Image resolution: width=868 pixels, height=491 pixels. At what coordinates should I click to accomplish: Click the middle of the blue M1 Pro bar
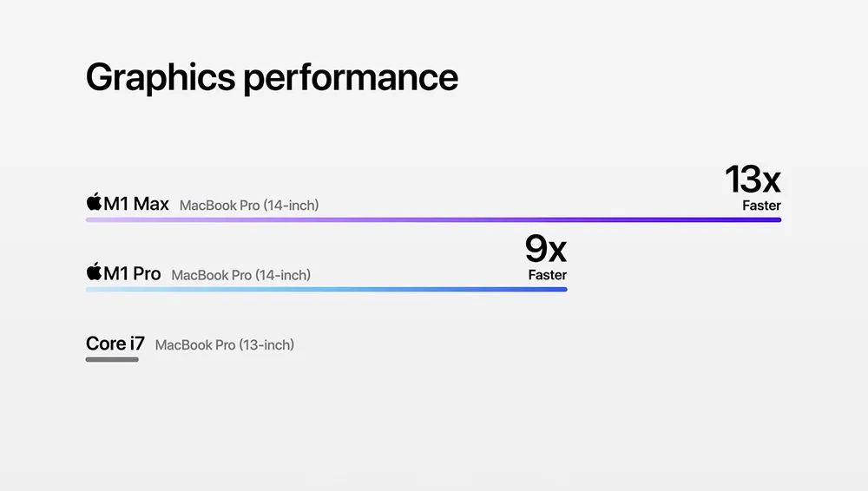coord(326,289)
